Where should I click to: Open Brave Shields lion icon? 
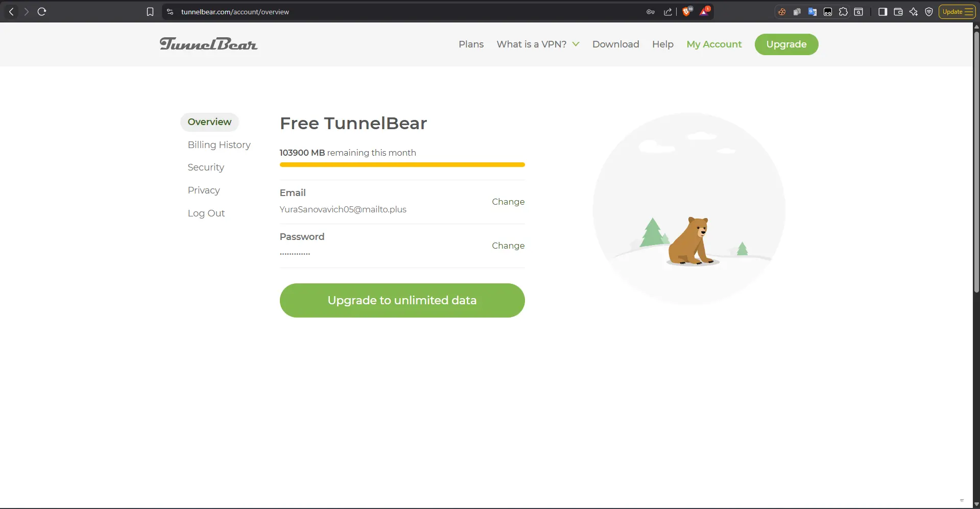pyautogui.click(x=687, y=11)
